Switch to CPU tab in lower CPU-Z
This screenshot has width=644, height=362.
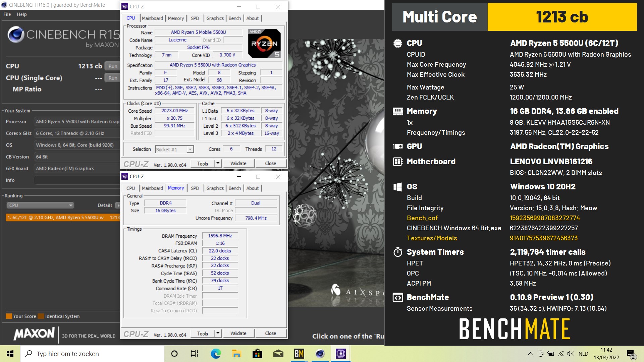click(x=131, y=188)
